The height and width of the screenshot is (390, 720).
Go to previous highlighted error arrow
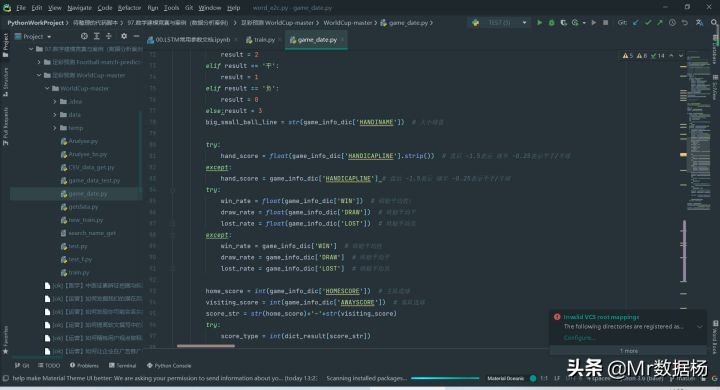pos(671,56)
